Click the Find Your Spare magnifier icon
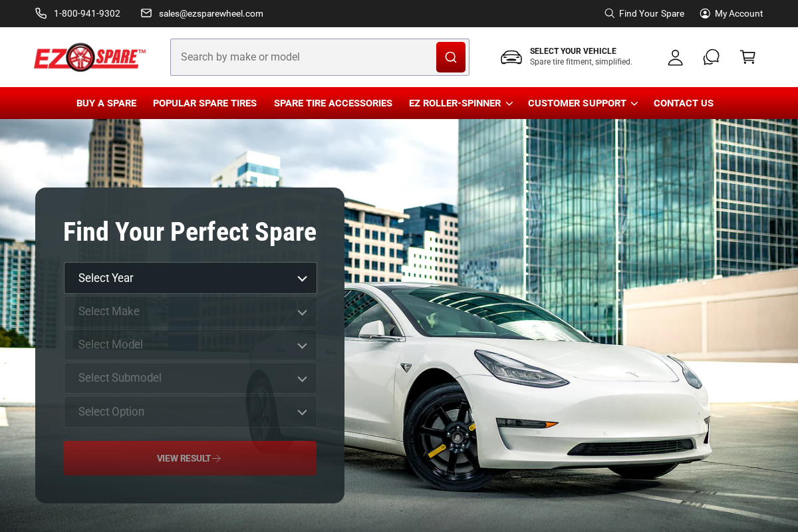798x532 pixels. 608,13
